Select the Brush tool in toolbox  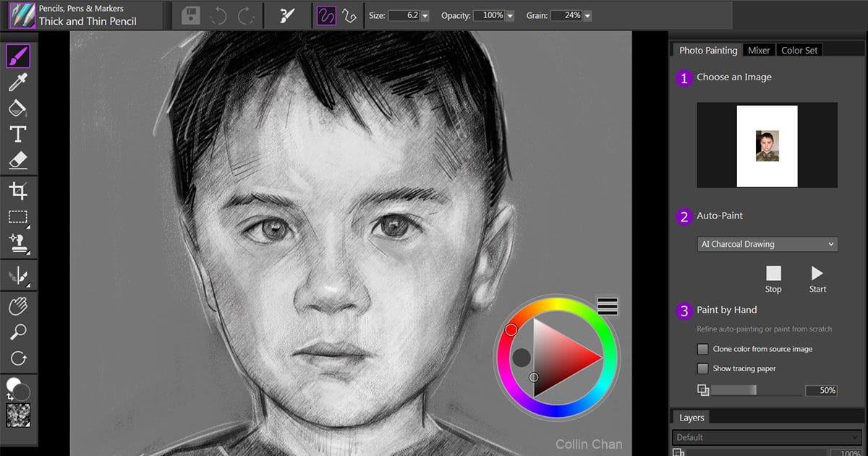pyautogui.click(x=18, y=56)
